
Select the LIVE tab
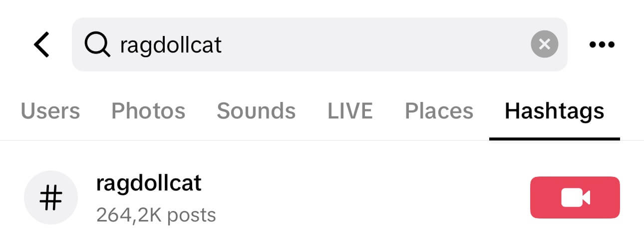pyautogui.click(x=350, y=110)
